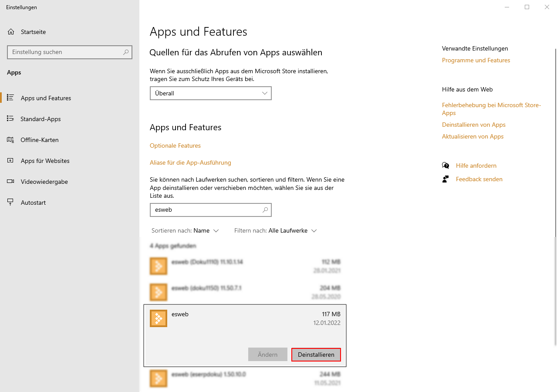Click the Hilfe anfordern chat icon
The width and height of the screenshot is (557, 392).
[446, 166]
